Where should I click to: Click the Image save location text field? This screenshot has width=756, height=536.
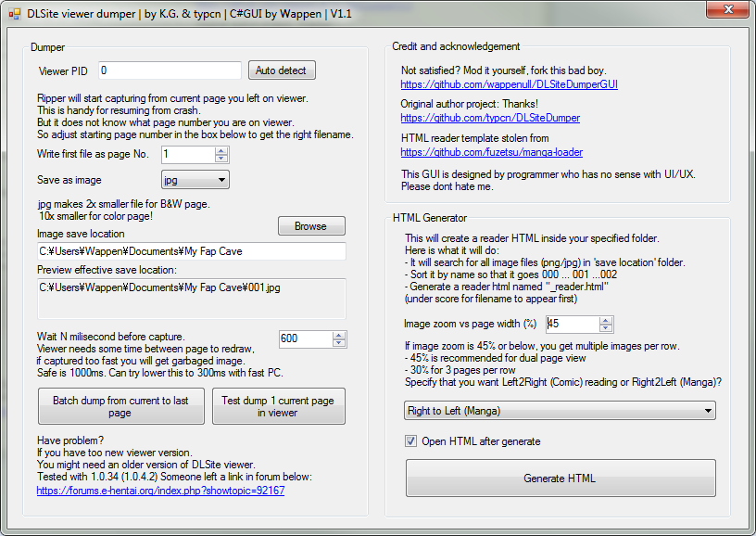click(192, 251)
